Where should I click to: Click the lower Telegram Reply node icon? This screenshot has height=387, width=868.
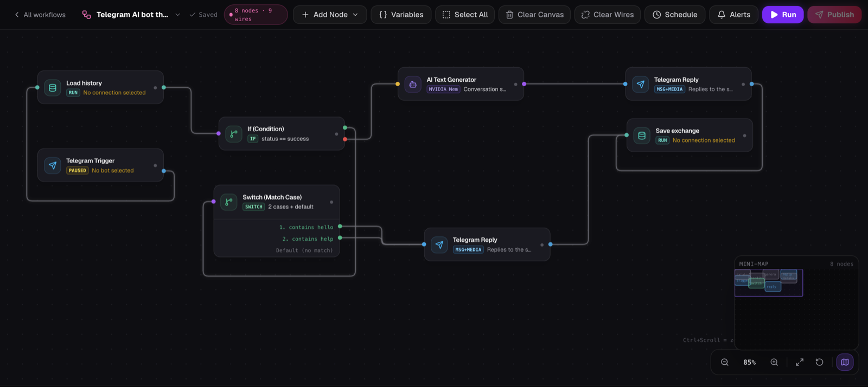pyautogui.click(x=439, y=244)
